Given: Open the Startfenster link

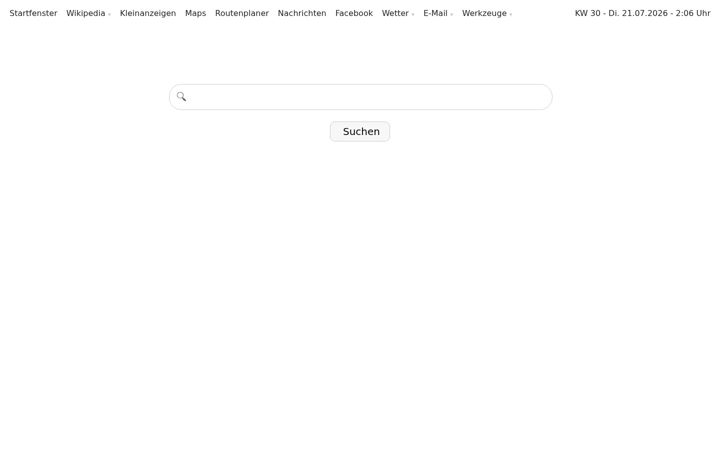Looking at the screenshot, I should point(33,13).
